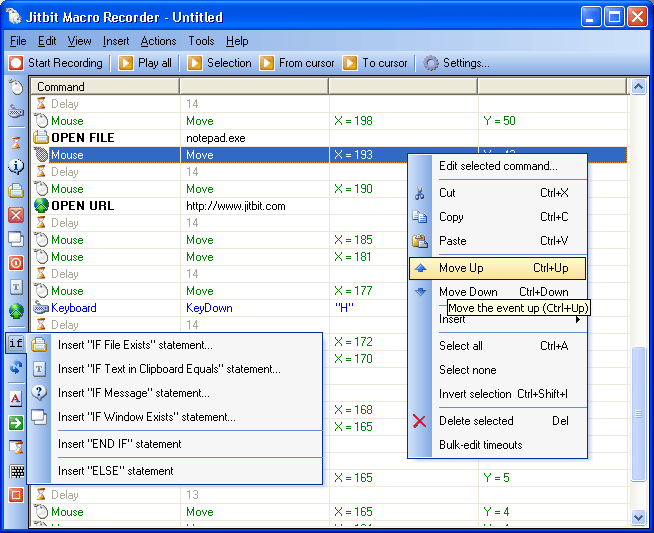654x533 pixels.
Task: Click the blue info icon in the sidebar
Action: (x=16, y=166)
